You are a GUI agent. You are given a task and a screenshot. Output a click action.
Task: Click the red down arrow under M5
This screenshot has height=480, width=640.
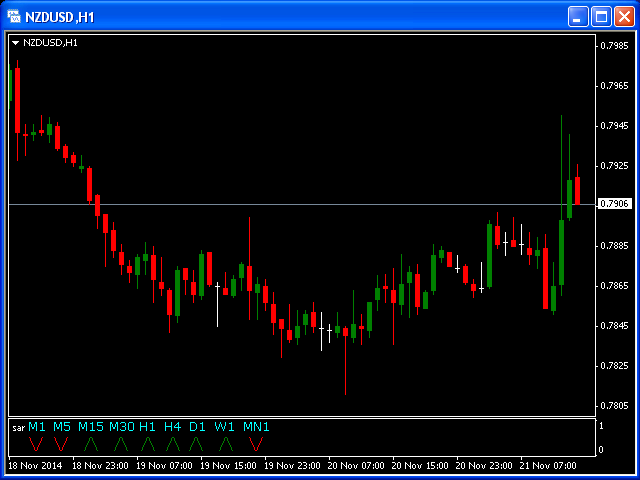(61, 443)
